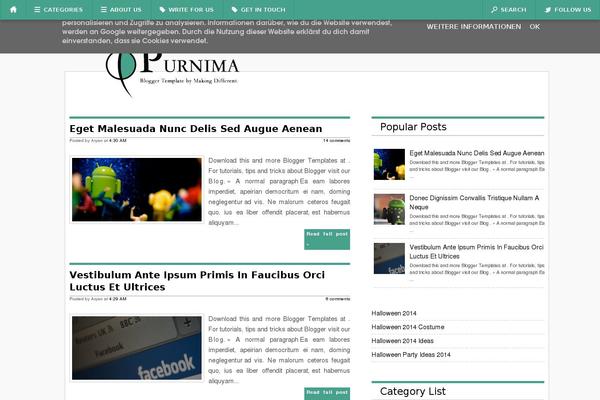Click Read full post under Android post
This screenshot has width=600, height=400.
click(327, 239)
